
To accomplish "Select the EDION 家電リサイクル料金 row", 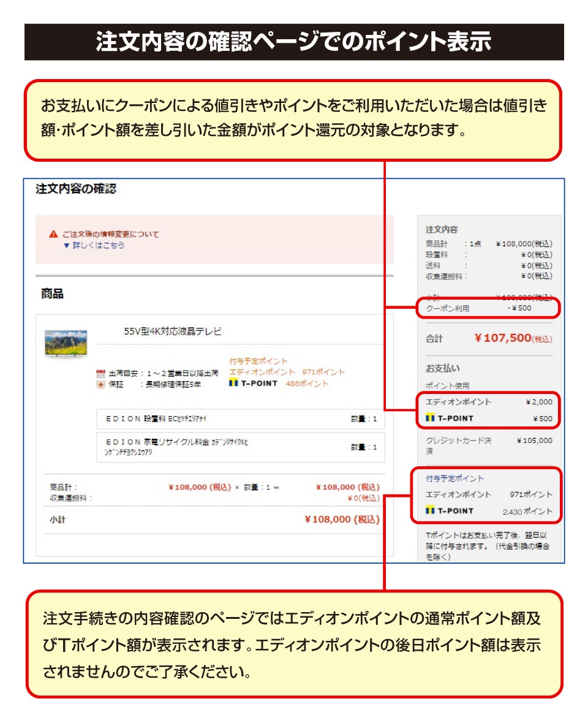I will 241,447.
